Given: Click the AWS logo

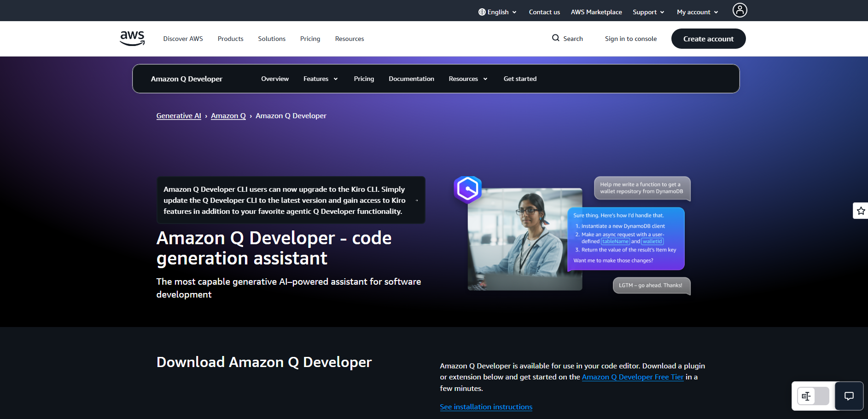Looking at the screenshot, I should 132,39.
